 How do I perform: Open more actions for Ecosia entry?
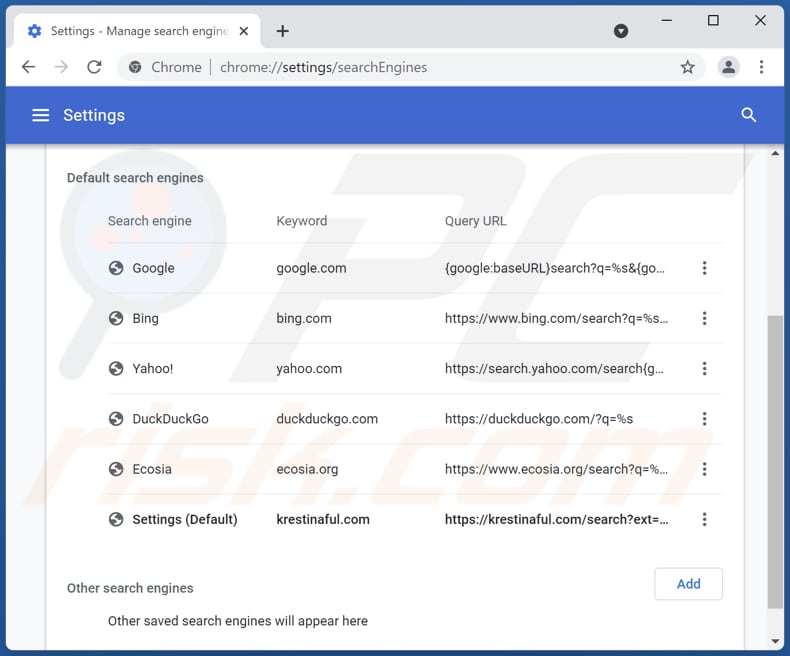point(704,469)
